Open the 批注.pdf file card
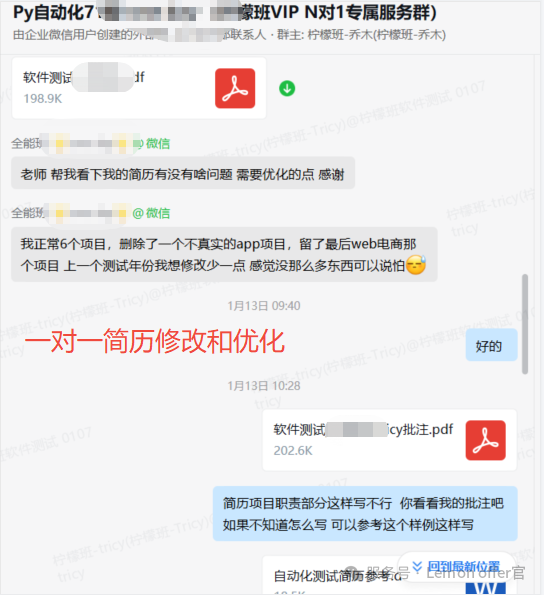The image size is (544, 595). (x=390, y=440)
